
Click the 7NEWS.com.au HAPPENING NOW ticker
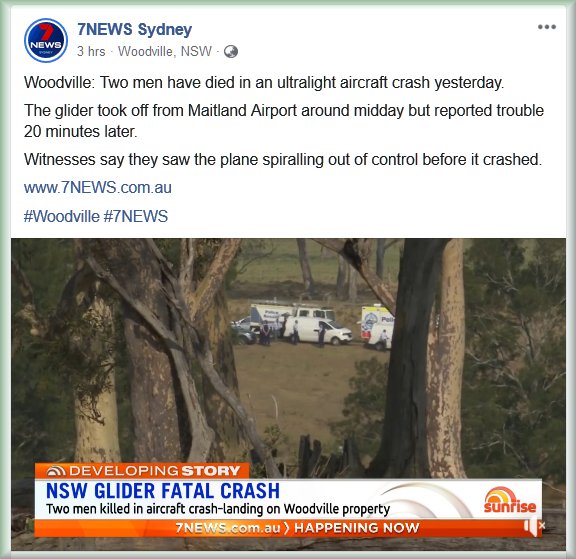pos(297,528)
